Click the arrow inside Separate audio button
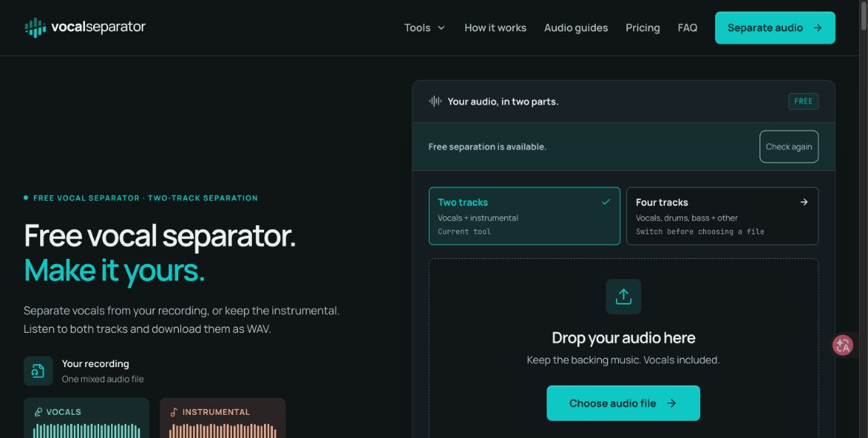The height and width of the screenshot is (438, 868). (x=817, y=28)
